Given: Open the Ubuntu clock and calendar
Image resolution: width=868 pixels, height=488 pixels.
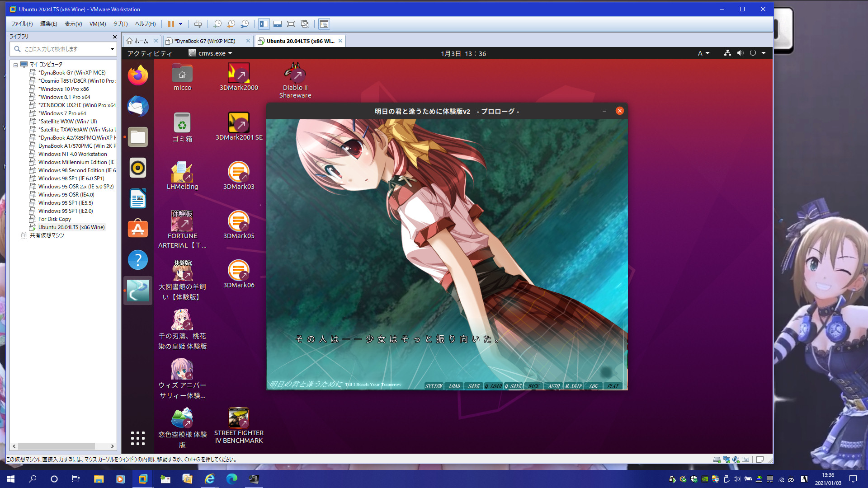Looking at the screenshot, I should click(463, 54).
